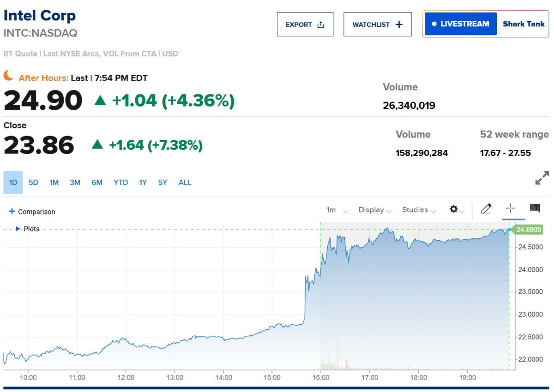Expand chart to fullscreen view
The height and width of the screenshot is (392, 554).
click(x=542, y=178)
